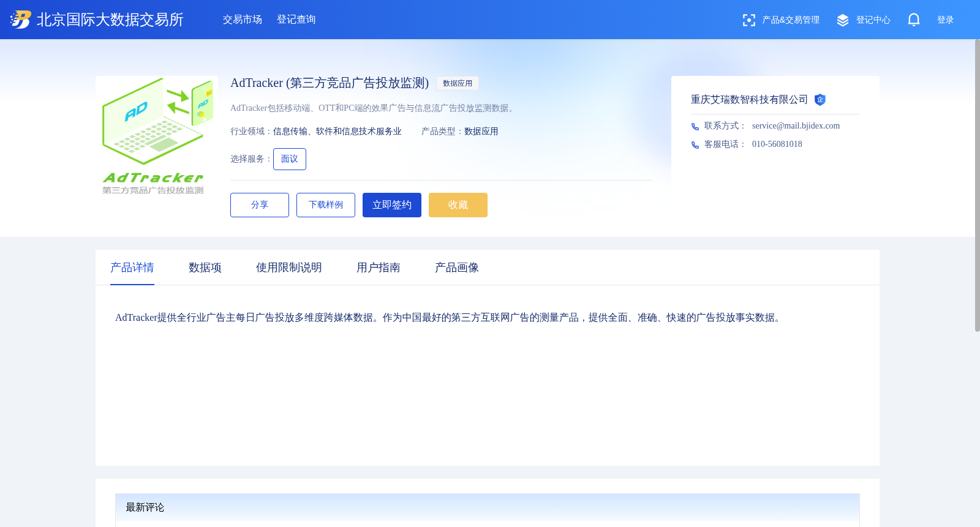
Task: Switch to the 用户指南 tab
Action: [379, 267]
